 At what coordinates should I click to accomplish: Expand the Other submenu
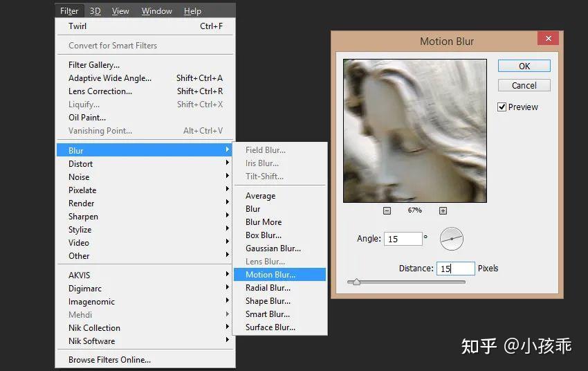pyautogui.click(x=144, y=255)
